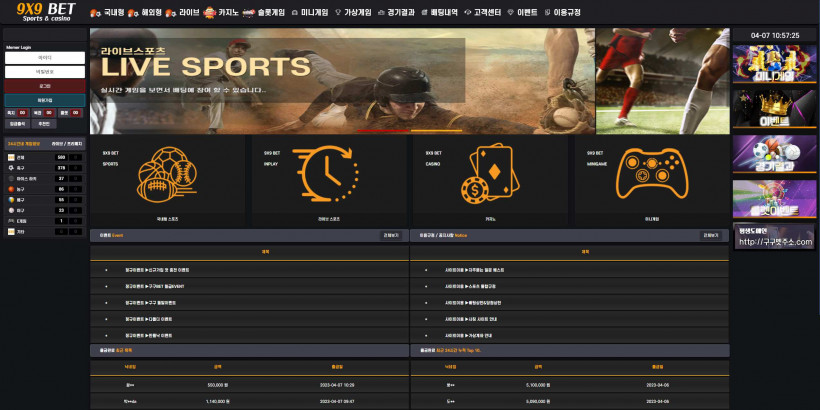
Task: Open the 슬롯게임 menu item
Action: click(264, 12)
